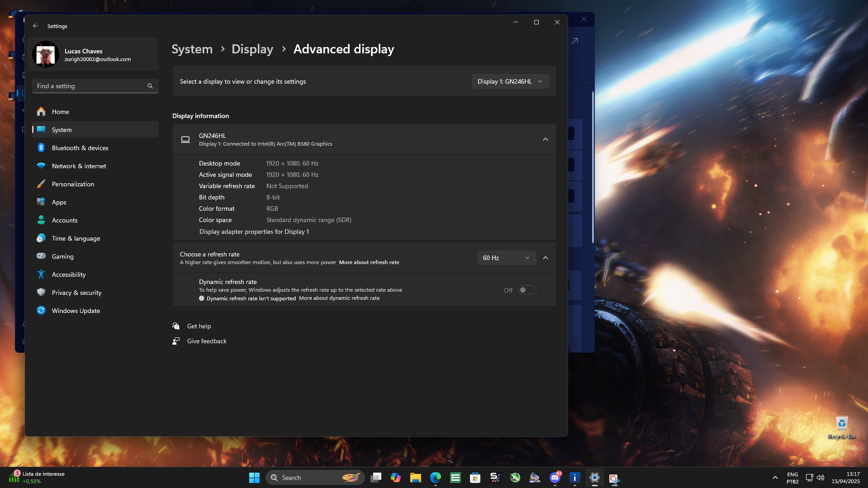Click More about refresh rate link
868x488 pixels.
click(x=369, y=262)
